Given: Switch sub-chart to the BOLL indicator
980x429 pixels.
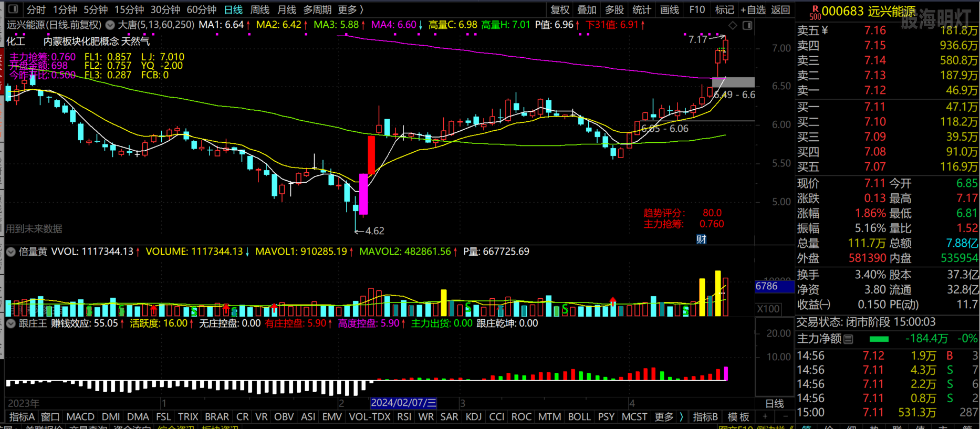Looking at the screenshot, I should pos(579,417).
